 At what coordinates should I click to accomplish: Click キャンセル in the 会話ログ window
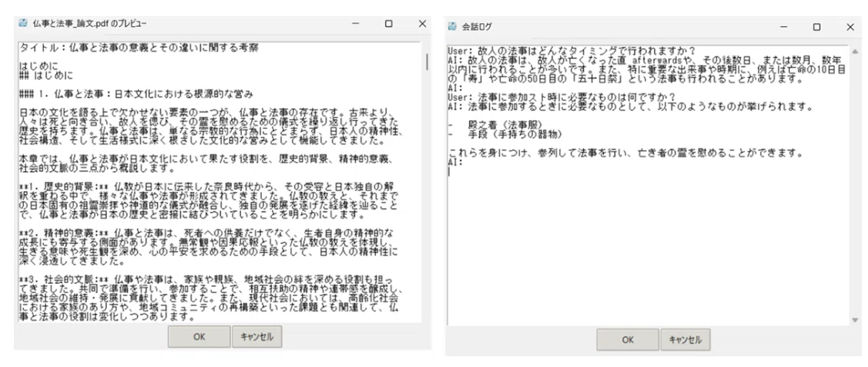click(x=685, y=340)
